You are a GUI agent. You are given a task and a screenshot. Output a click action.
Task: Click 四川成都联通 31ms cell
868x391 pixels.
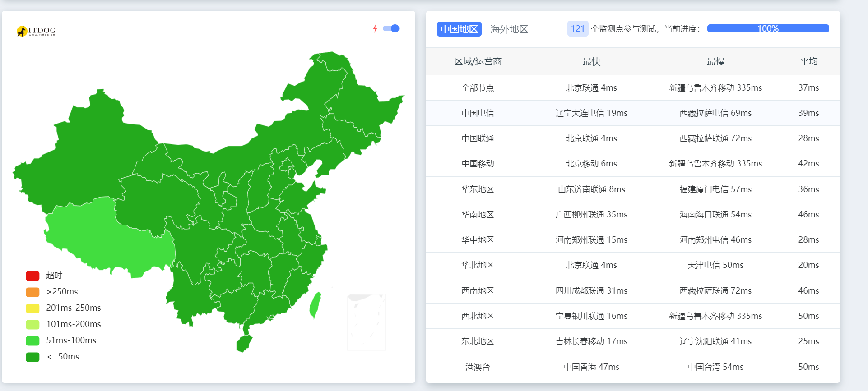click(x=591, y=290)
